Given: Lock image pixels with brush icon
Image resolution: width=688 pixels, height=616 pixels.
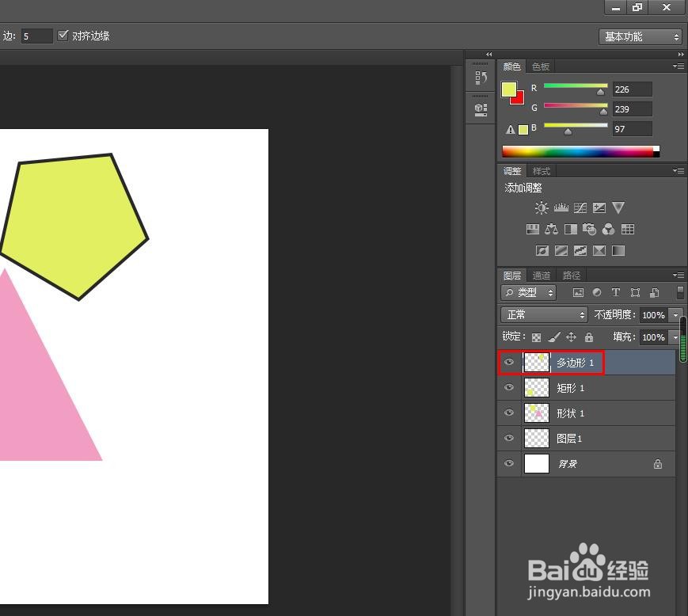Looking at the screenshot, I should pyautogui.click(x=554, y=337).
